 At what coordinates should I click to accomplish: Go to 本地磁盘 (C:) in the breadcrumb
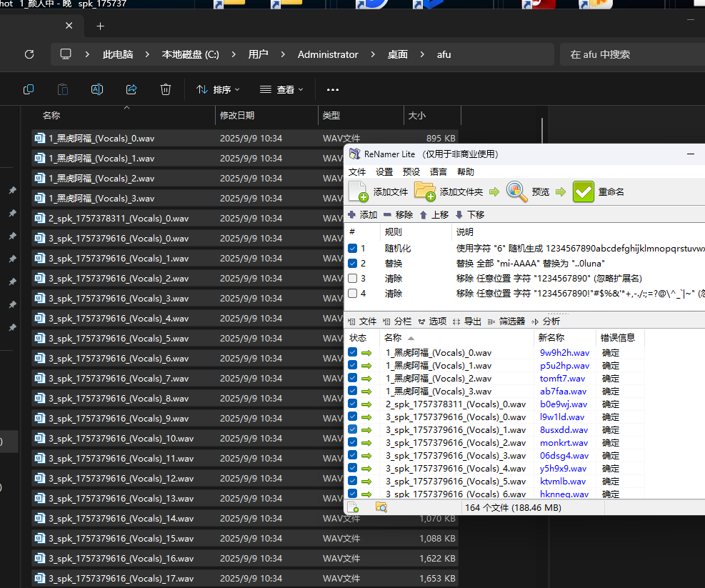191,54
